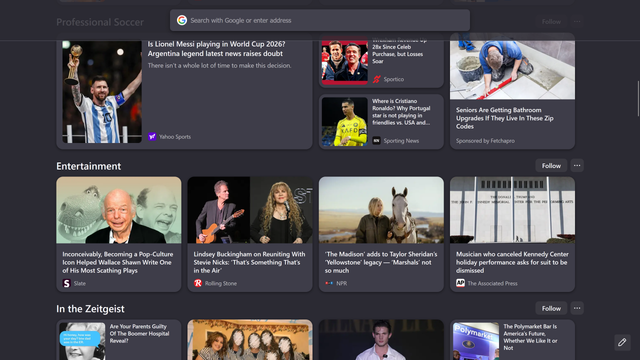Click Sporting News source name
Image resolution: width=640 pixels, height=360 pixels.
click(x=401, y=140)
